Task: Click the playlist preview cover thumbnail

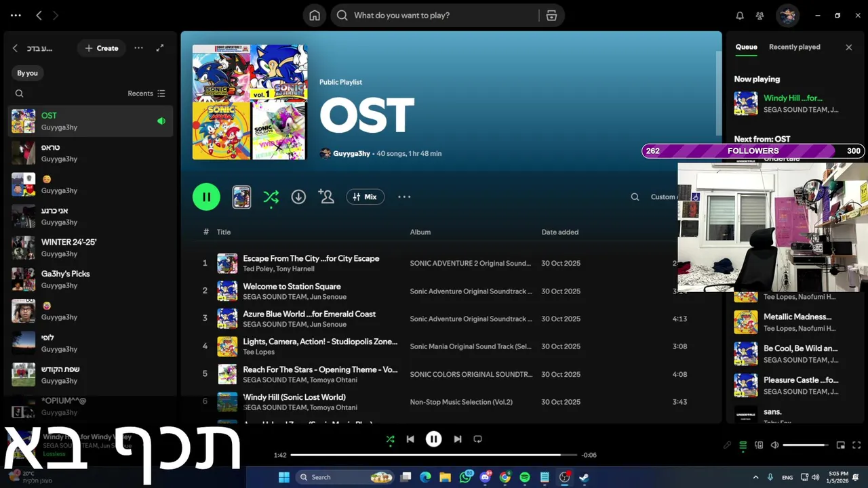Action: (241, 197)
